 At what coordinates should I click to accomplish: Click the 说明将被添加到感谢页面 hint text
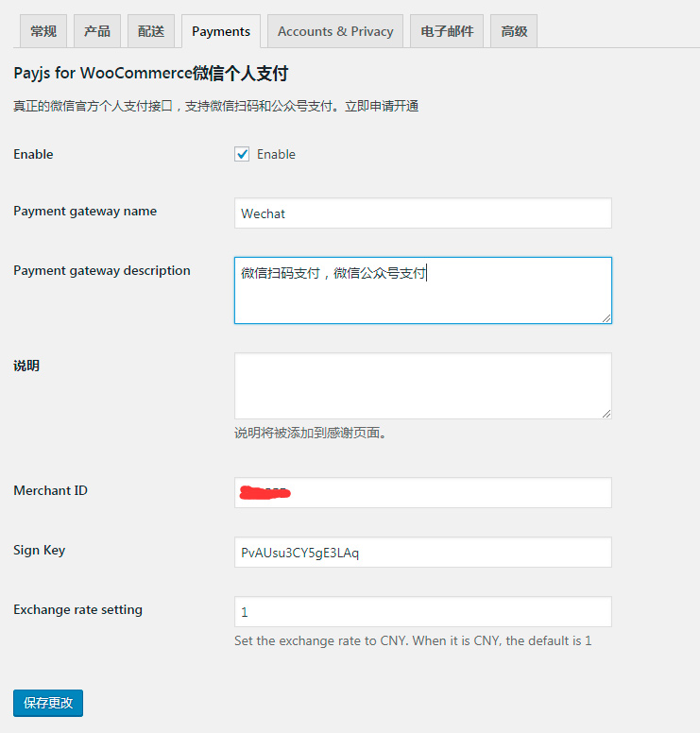click(x=311, y=433)
